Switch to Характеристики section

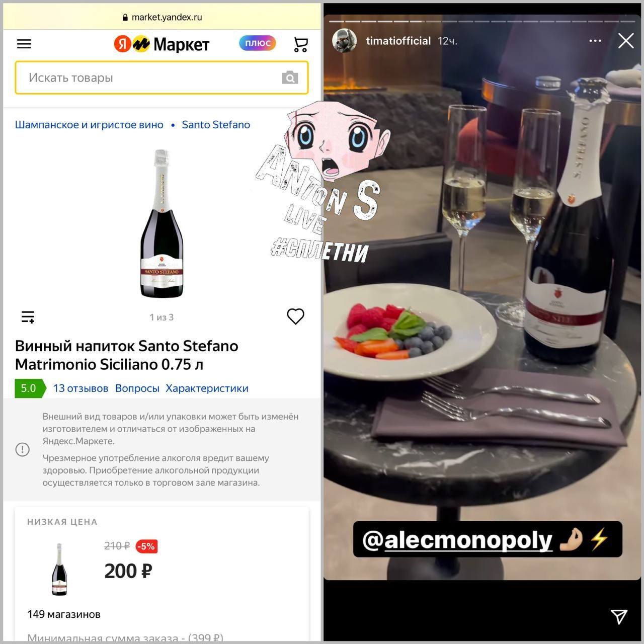(x=207, y=388)
